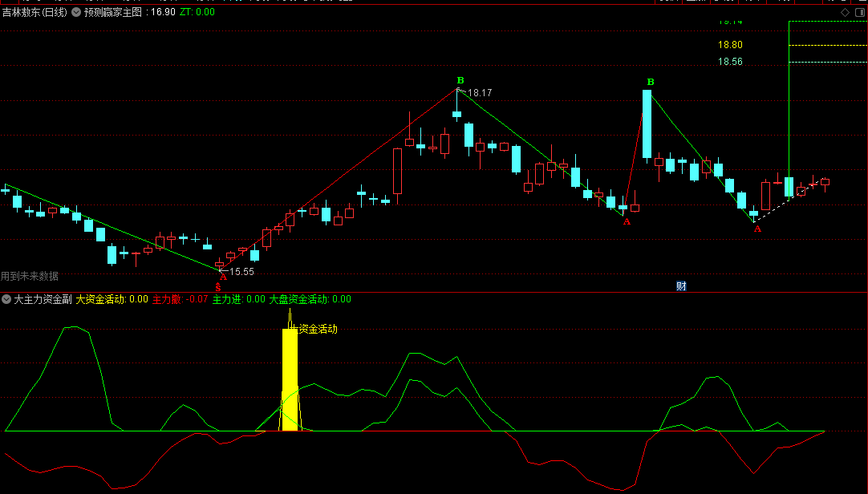Click the red 主力撤: -0.07 label
The height and width of the screenshot is (494, 868).
pos(180,299)
